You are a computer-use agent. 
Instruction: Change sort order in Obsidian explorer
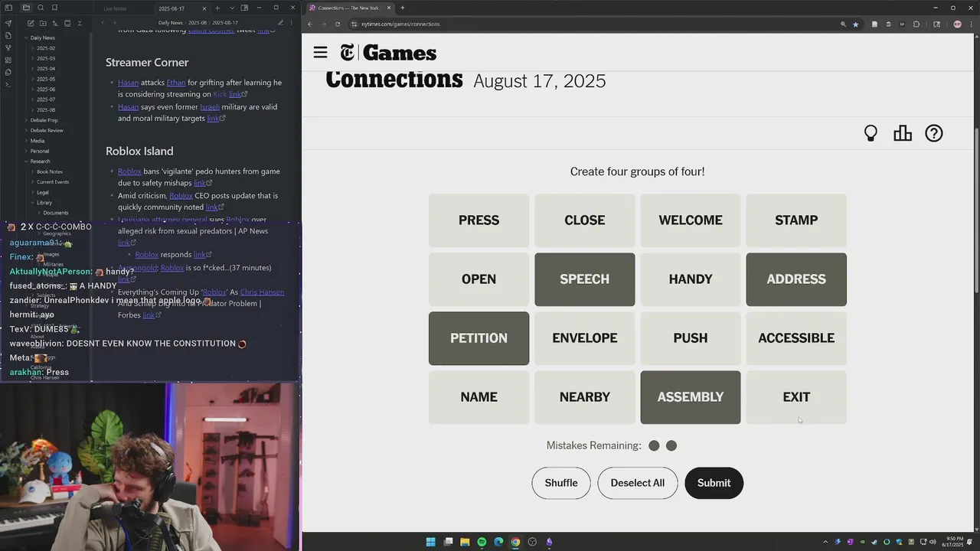click(x=54, y=23)
